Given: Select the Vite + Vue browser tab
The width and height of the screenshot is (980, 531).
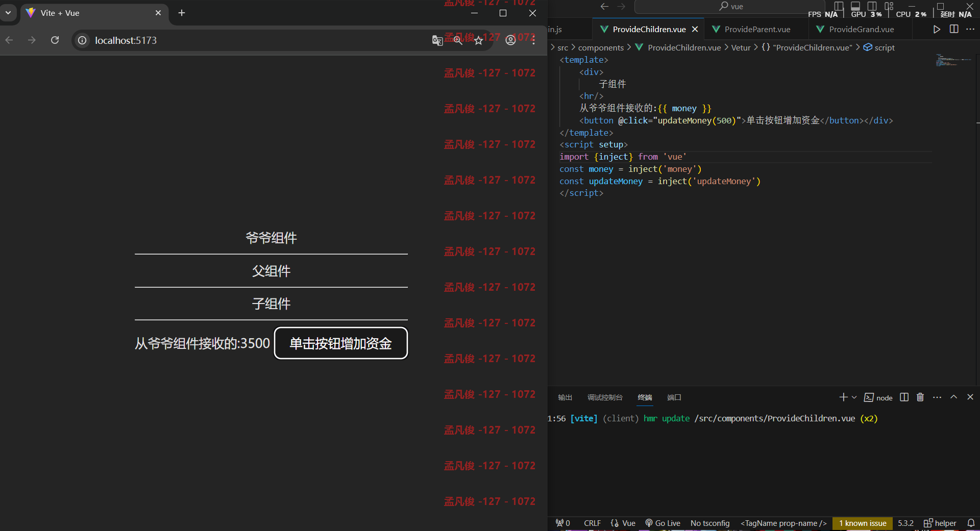Looking at the screenshot, I should pos(94,13).
